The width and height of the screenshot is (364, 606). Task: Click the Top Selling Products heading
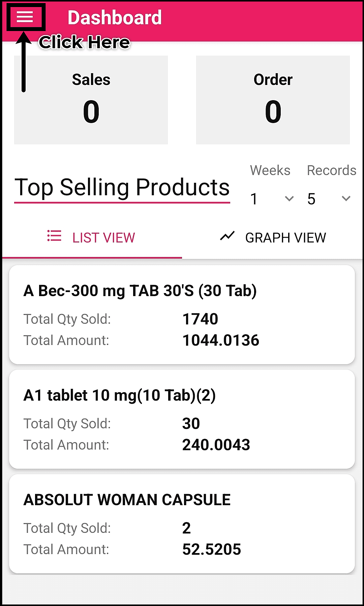coord(122,187)
